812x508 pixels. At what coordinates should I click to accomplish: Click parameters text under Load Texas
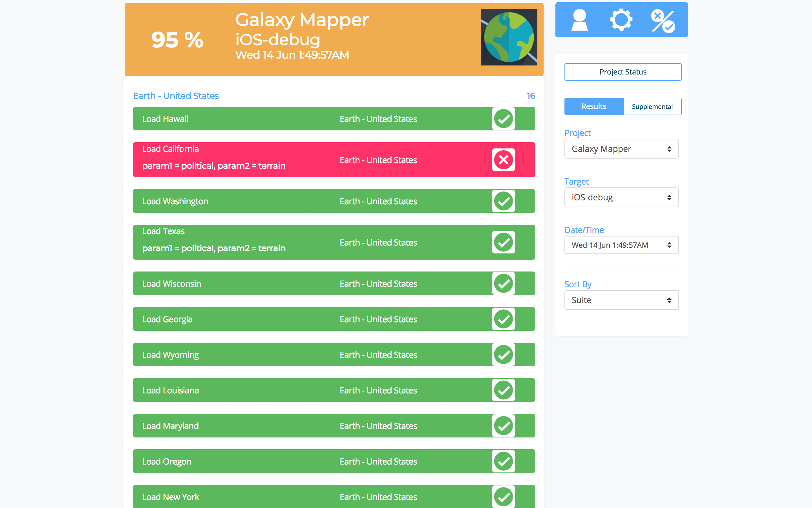tap(214, 248)
